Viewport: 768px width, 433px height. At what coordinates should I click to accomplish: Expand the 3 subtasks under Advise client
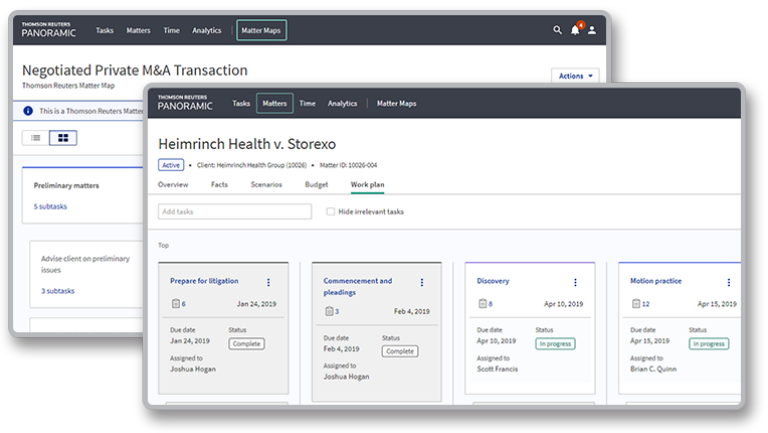tap(58, 291)
